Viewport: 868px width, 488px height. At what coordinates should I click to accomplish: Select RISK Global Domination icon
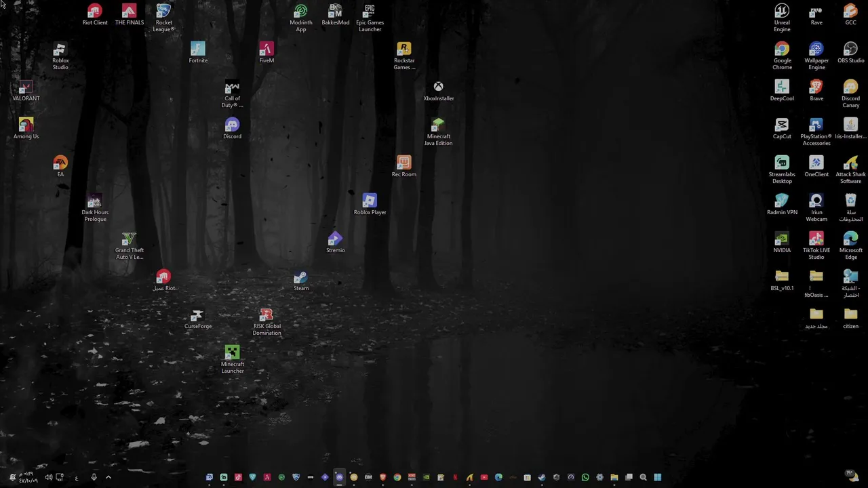click(x=267, y=322)
